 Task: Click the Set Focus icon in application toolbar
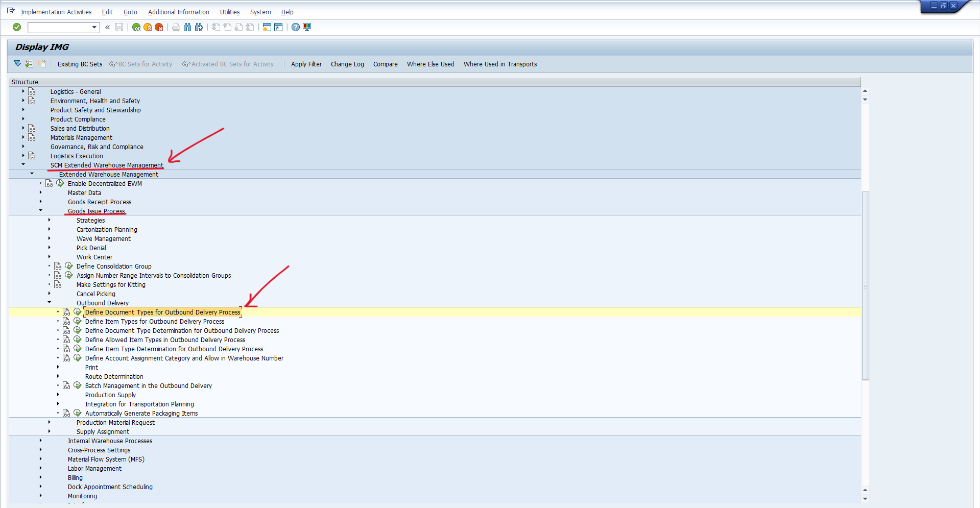[x=30, y=64]
